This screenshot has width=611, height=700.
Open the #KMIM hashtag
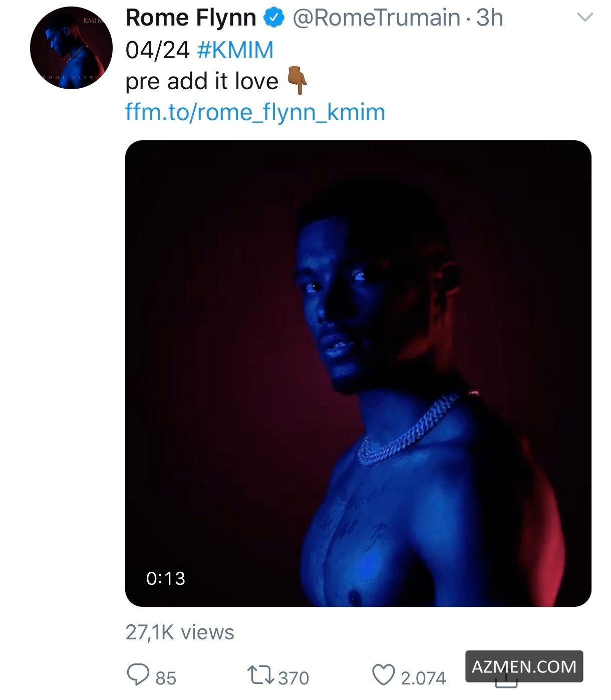click(235, 50)
